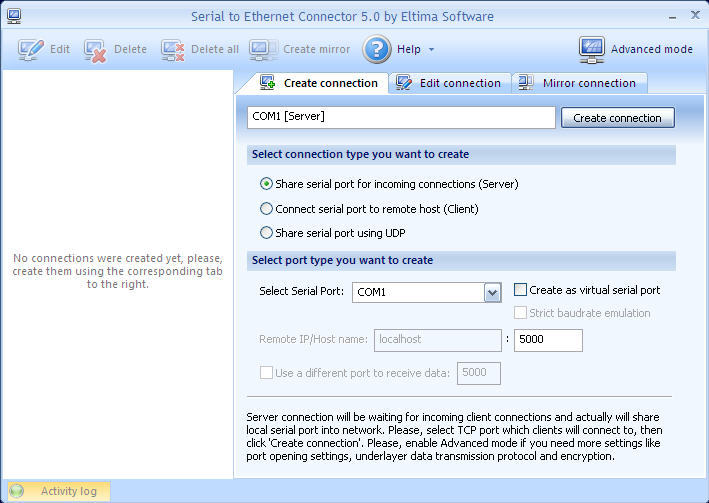Select Connect serial port to remote host (Client)

click(266, 209)
